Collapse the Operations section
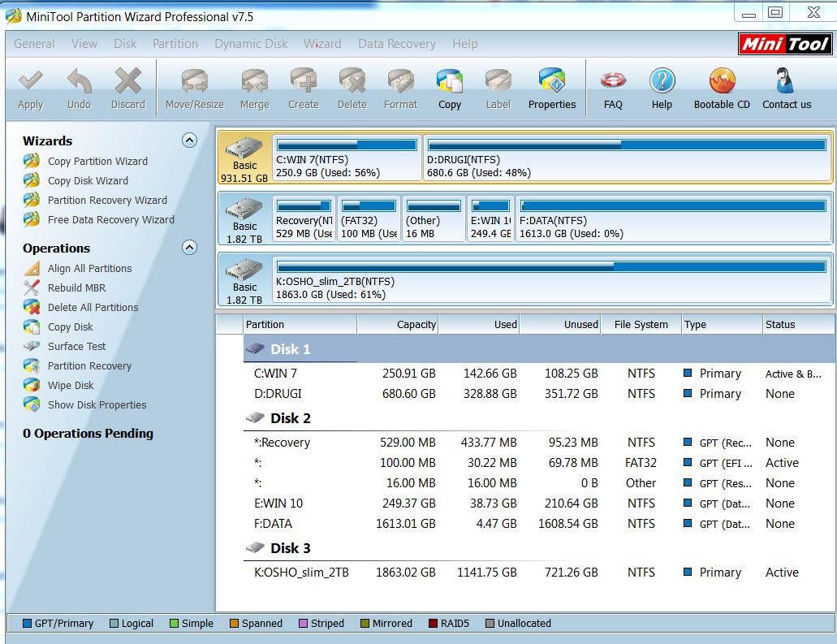 click(189, 248)
